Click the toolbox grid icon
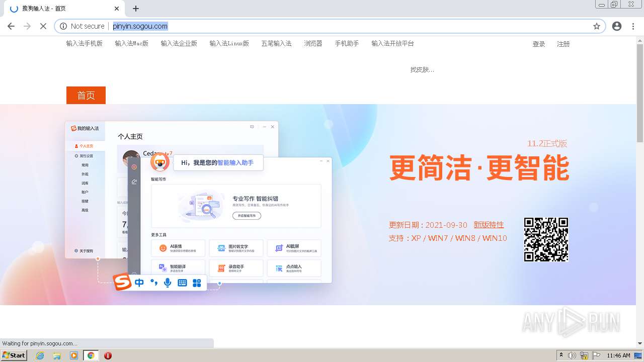This screenshot has width=644, height=362. (x=197, y=283)
